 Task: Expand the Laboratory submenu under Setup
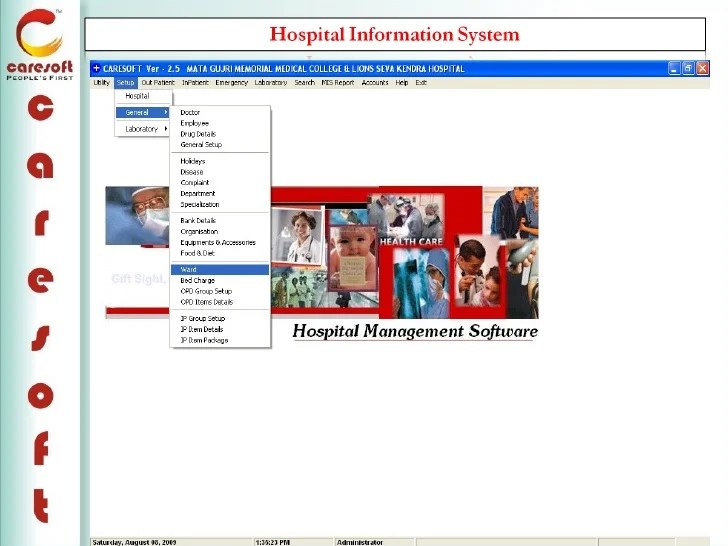pos(143,129)
